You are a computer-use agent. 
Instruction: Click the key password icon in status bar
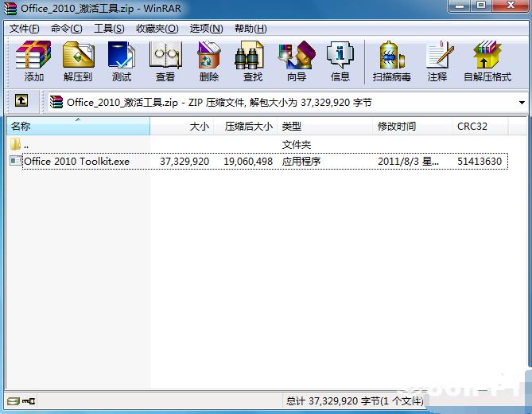[x=29, y=401]
